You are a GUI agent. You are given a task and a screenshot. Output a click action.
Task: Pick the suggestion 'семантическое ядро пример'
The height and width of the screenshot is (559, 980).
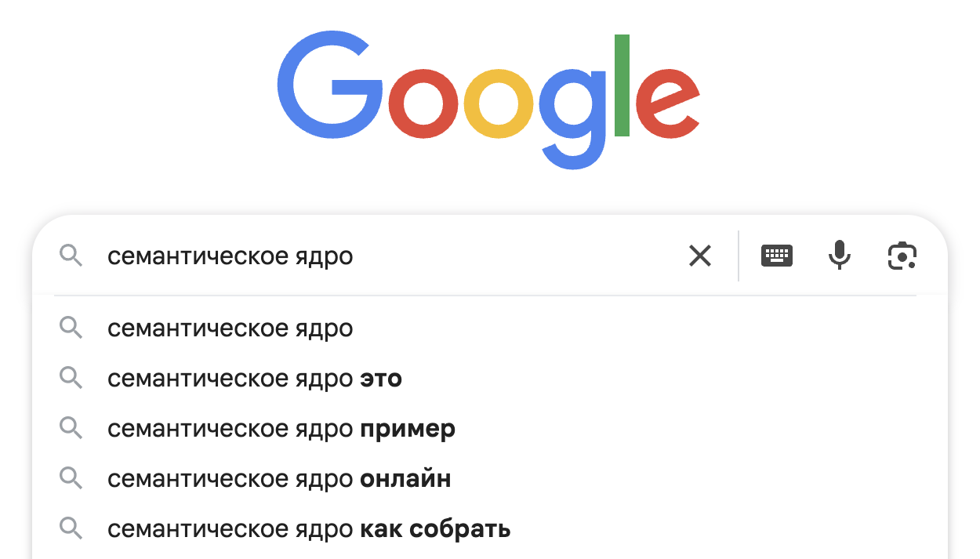click(x=281, y=429)
